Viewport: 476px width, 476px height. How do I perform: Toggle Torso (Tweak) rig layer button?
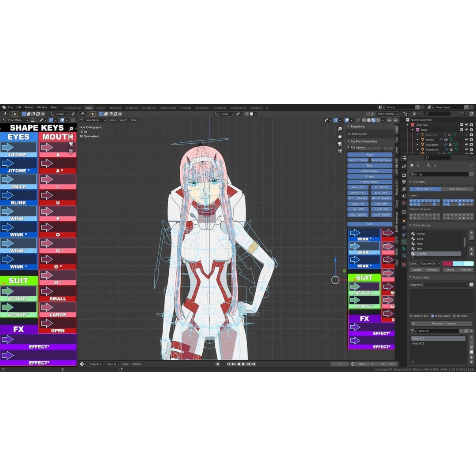point(370,171)
